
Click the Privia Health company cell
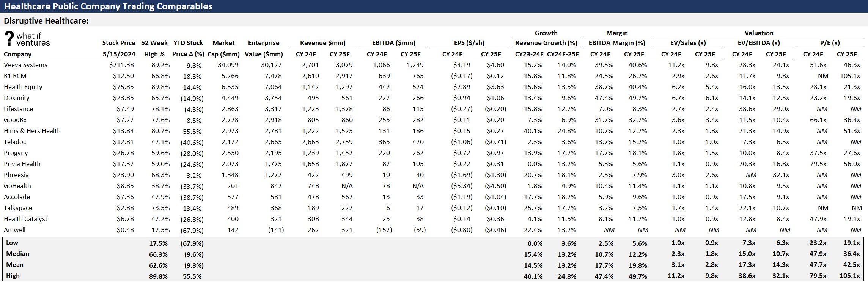pyautogui.click(x=22, y=164)
